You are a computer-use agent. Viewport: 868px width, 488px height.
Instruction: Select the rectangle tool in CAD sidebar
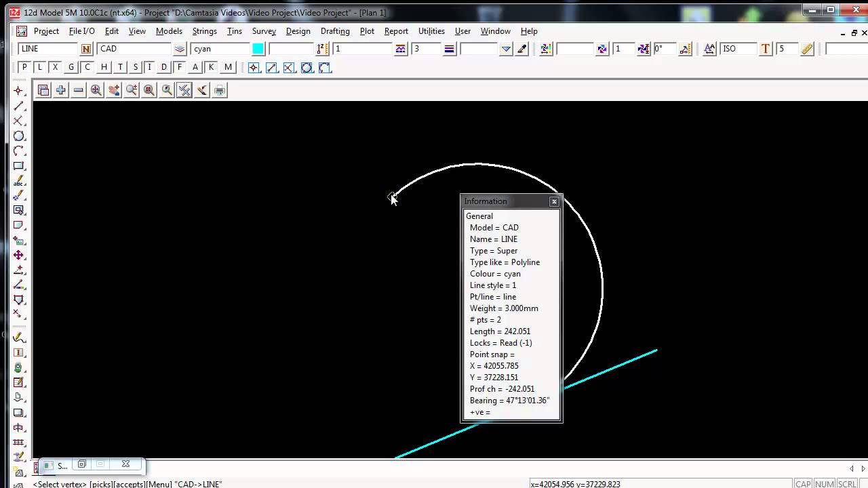(19, 165)
